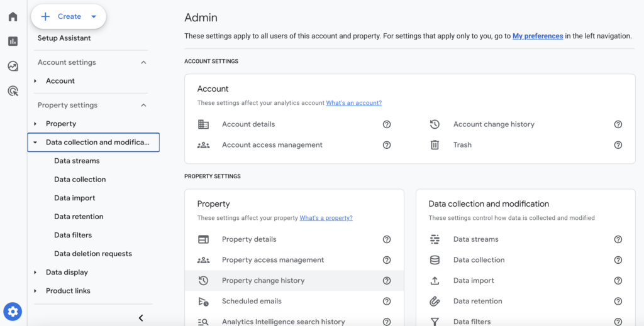Expand the Data display tree arrow
This screenshot has width=644, height=326.
tap(35, 272)
